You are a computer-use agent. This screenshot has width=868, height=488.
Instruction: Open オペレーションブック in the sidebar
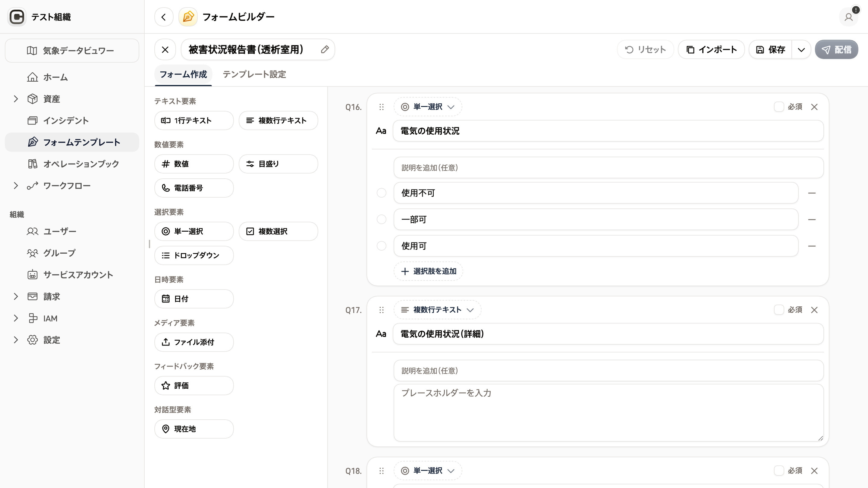tap(72, 164)
